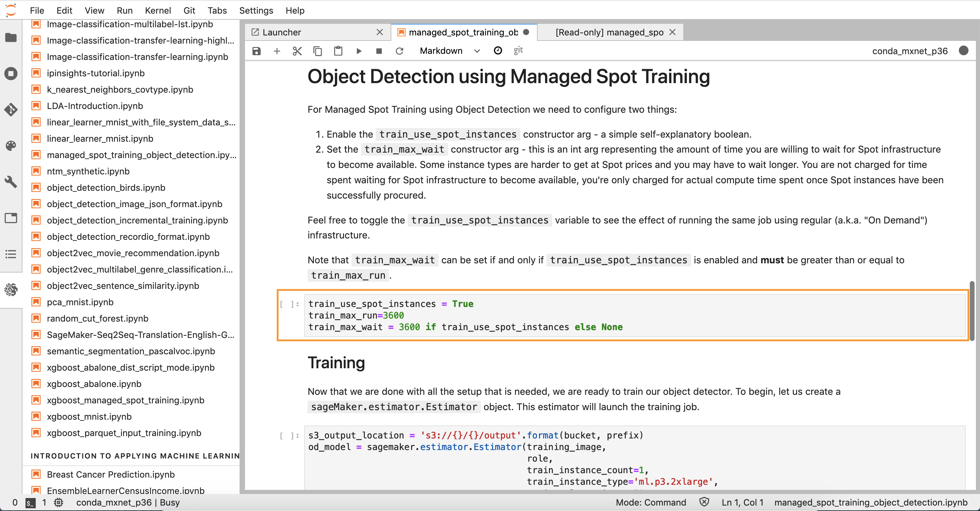Click the copy selected cells icon
Screen dimensions: 980x511
coord(317,50)
